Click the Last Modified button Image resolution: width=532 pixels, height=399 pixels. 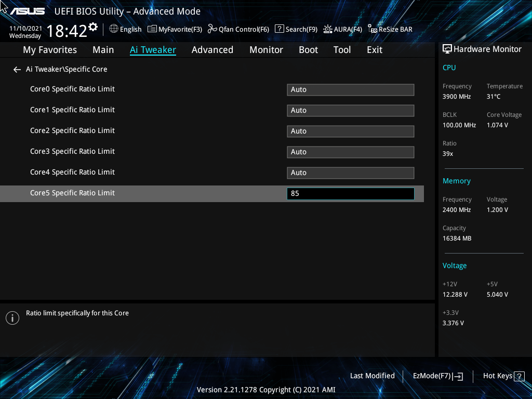pyautogui.click(x=372, y=376)
